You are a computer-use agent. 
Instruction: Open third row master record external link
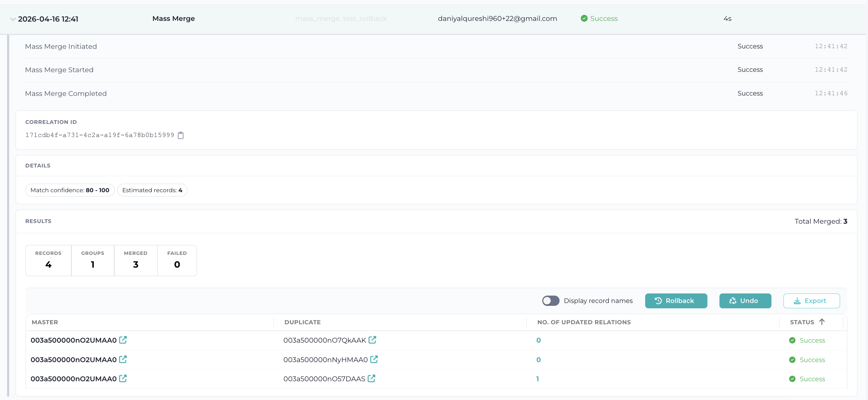tap(123, 379)
